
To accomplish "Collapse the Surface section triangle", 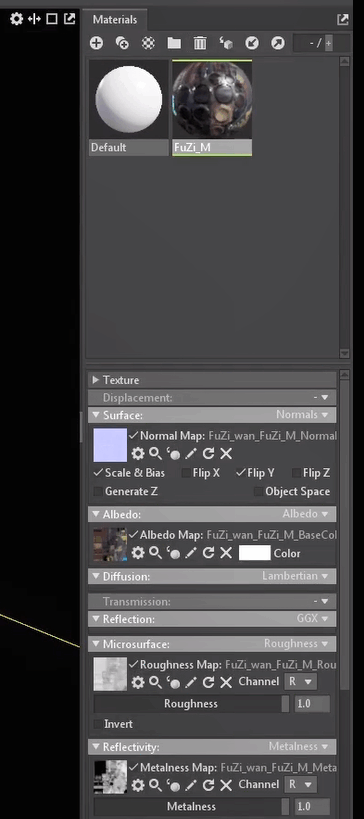I will 96,415.
